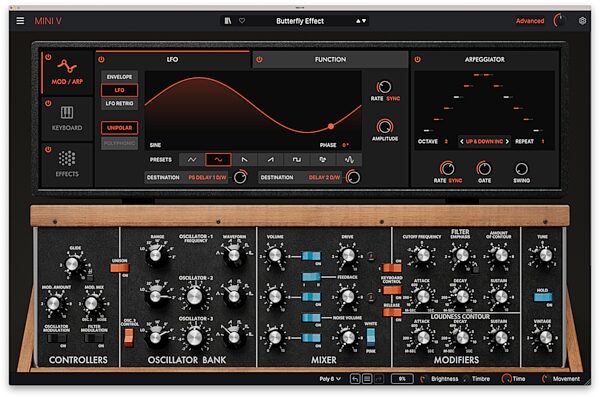Click the Cutoff Frequency knob
The height and width of the screenshot is (397, 600).
[423, 255]
